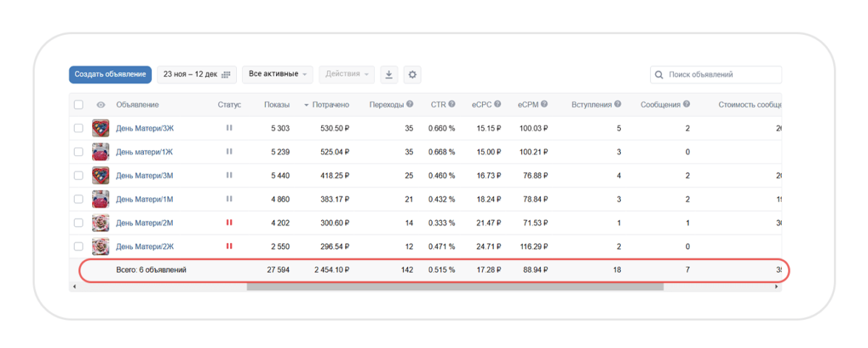
Task: Open the date range 23 ноя – 12 дек picker
Action: 196,75
